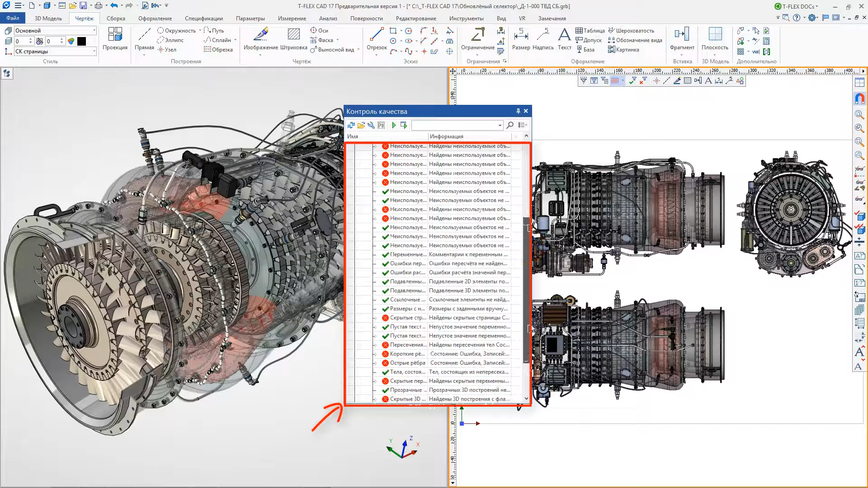Open the Поверхности (Surfaces) menu tab

pyautogui.click(x=367, y=19)
